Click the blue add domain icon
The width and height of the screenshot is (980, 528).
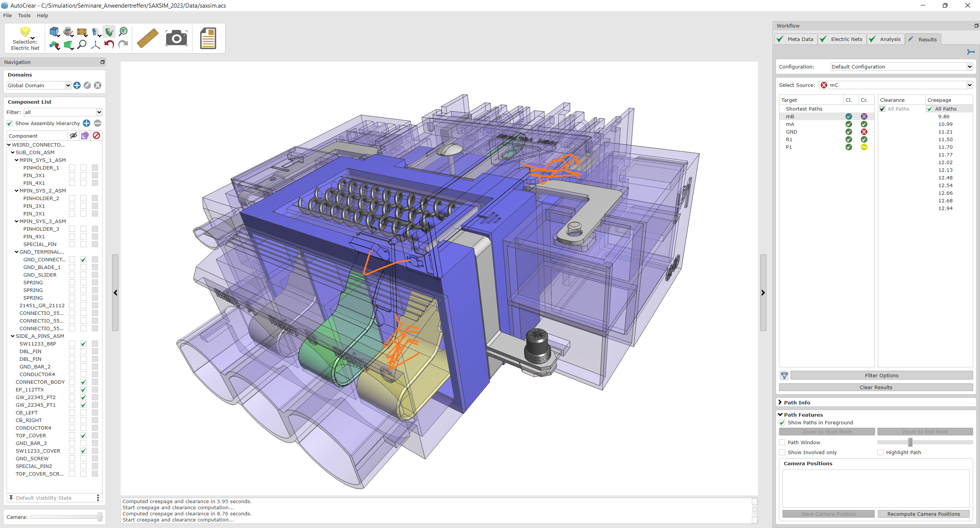coord(77,85)
